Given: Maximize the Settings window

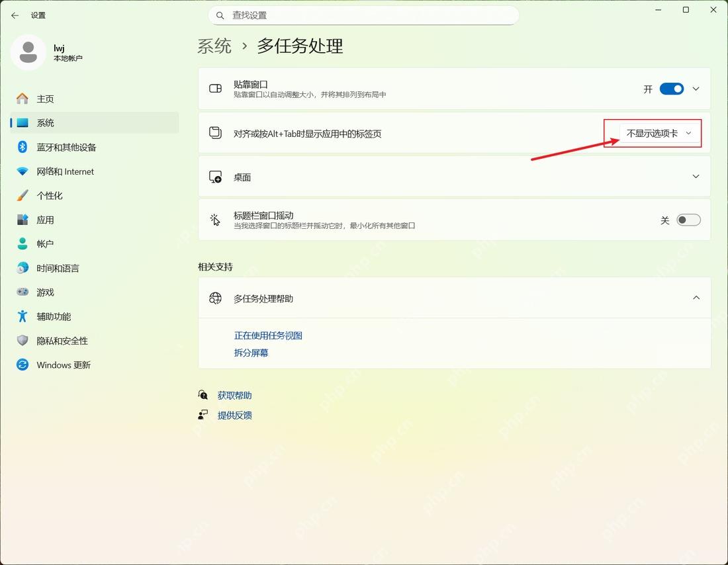Looking at the screenshot, I should click(686, 10).
